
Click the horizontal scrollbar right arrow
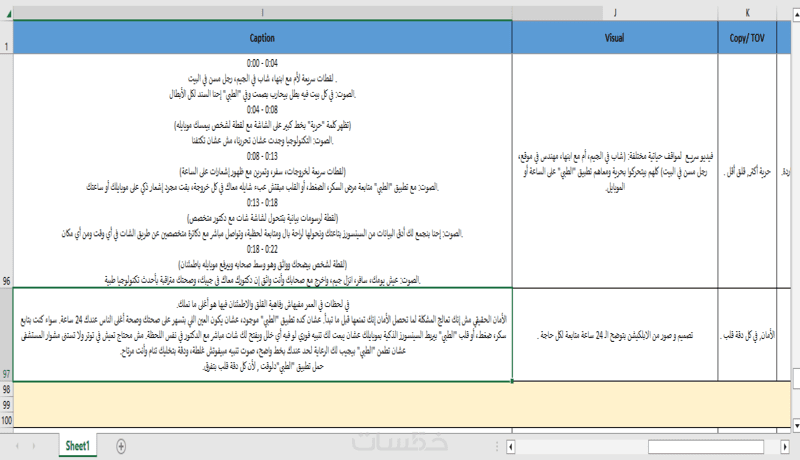[x=785, y=447]
